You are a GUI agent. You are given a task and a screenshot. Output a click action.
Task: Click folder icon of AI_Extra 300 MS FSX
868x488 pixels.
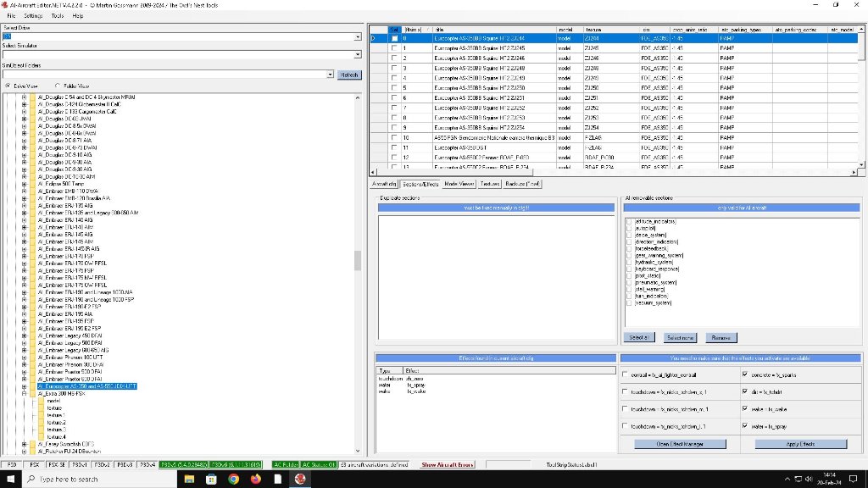coord(33,393)
